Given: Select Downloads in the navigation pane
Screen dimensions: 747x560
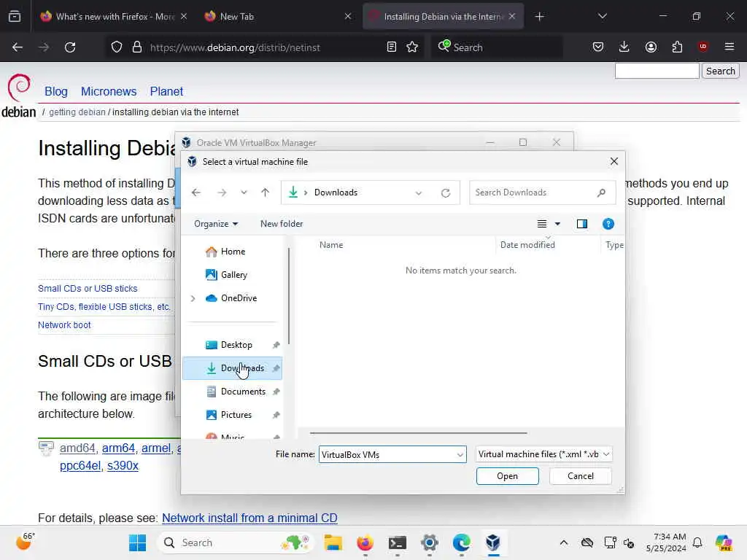Looking at the screenshot, I should point(233,368).
